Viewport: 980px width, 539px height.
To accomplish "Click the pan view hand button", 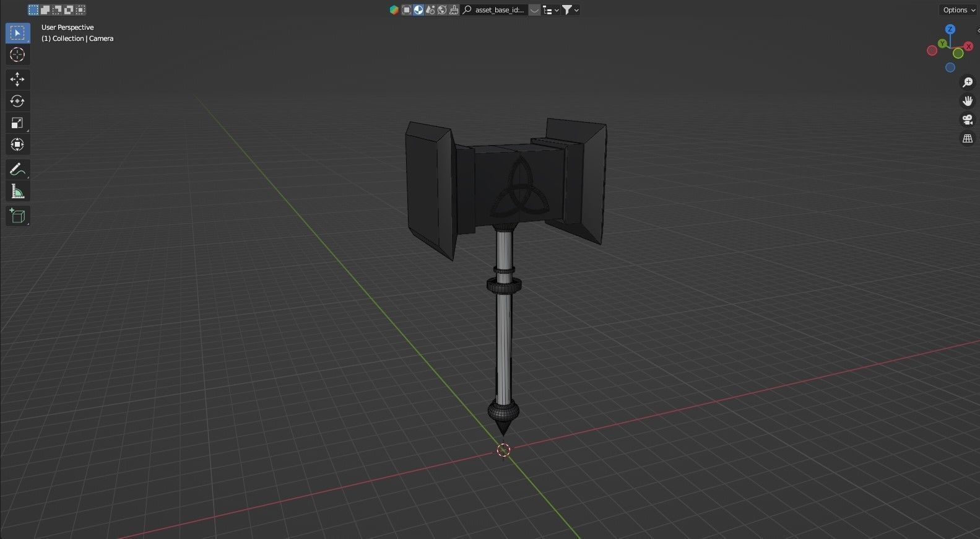I will 968,101.
